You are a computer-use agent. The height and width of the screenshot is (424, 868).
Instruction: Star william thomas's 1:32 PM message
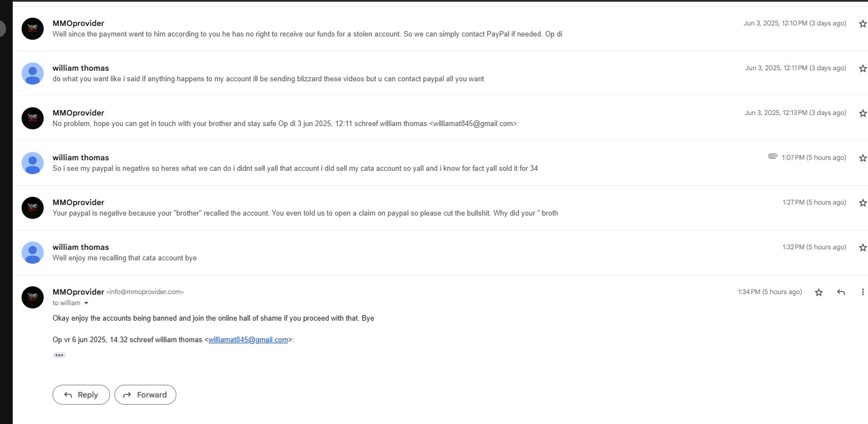pos(862,248)
